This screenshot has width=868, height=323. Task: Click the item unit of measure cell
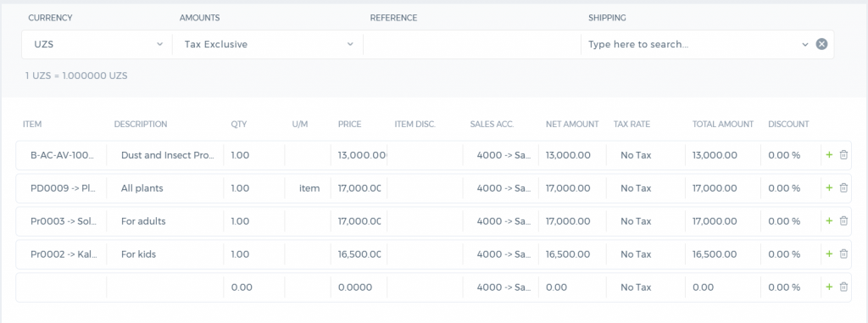(x=308, y=188)
